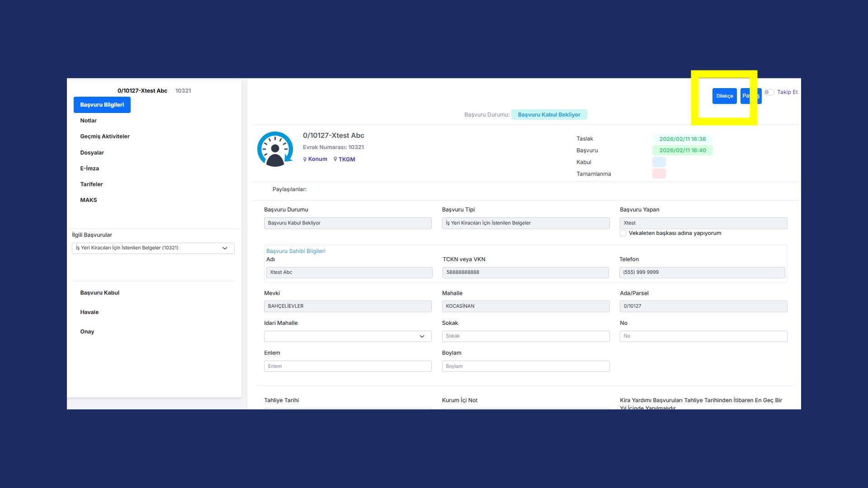Go to Geçmiş Aktiviteler
Screen dimensions: 868x488
[x=105, y=136]
